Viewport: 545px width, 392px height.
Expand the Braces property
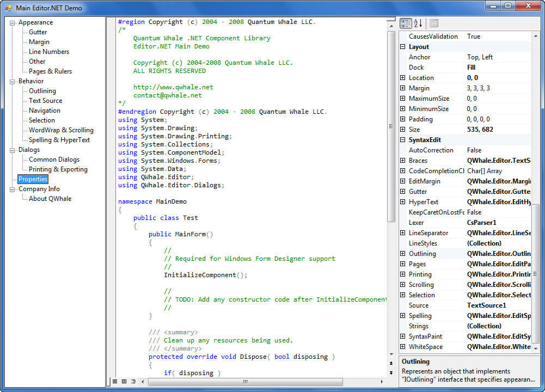pos(403,160)
